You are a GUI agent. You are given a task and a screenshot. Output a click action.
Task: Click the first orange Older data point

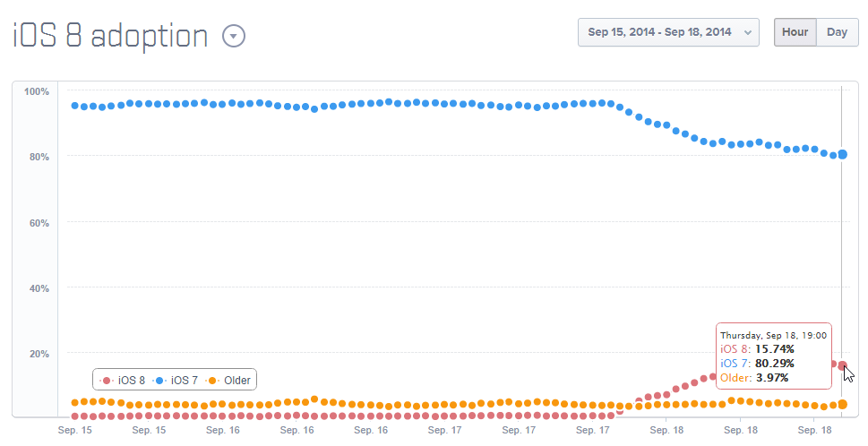[75, 402]
